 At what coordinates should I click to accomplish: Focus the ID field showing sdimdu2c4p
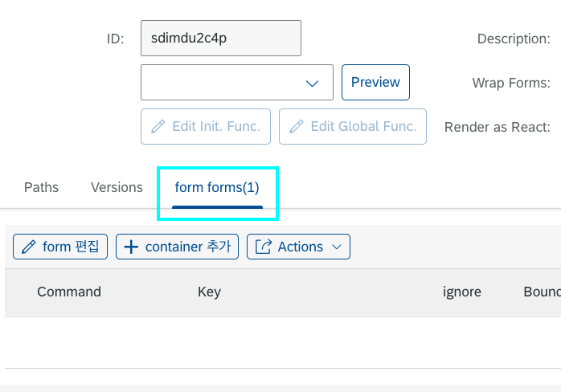(221, 38)
